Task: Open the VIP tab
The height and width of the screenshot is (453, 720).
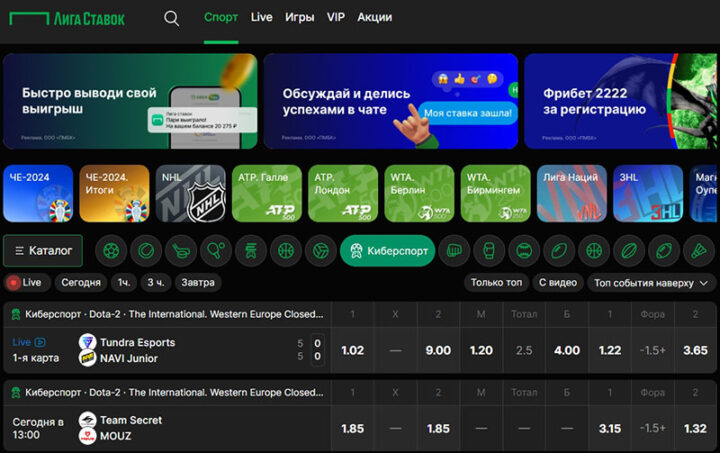Action: point(336,17)
